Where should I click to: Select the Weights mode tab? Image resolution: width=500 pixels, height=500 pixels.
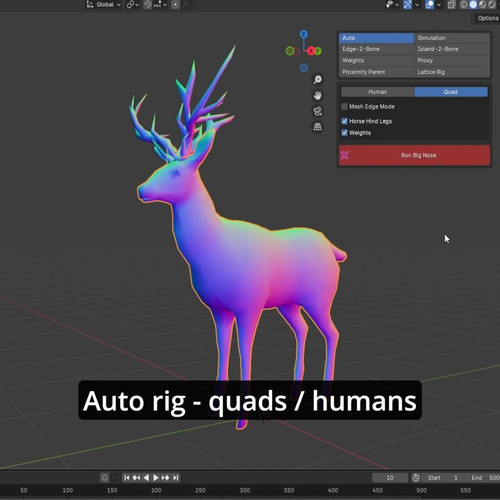[x=377, y=60]
